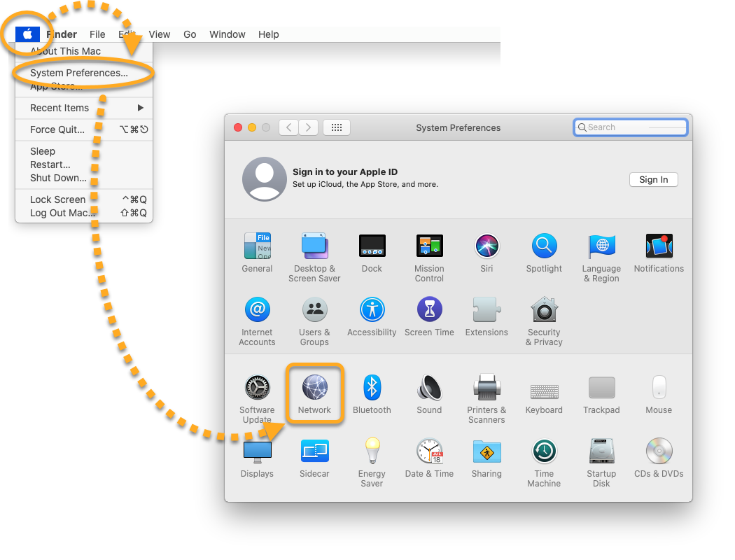This screenshot has width=735, height=560.
Task: Open the Go menu
Action: tap(190, 34)
